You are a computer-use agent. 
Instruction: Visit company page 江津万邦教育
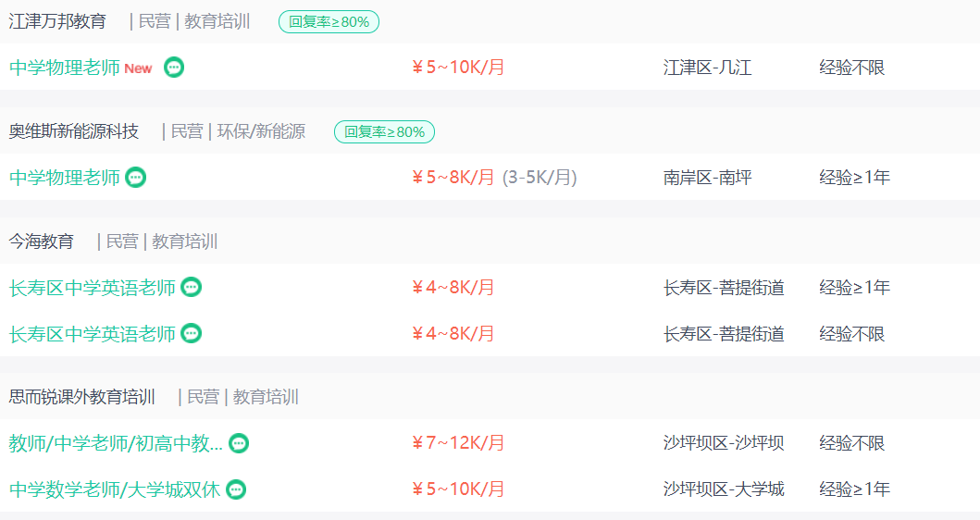click(57, 21)
